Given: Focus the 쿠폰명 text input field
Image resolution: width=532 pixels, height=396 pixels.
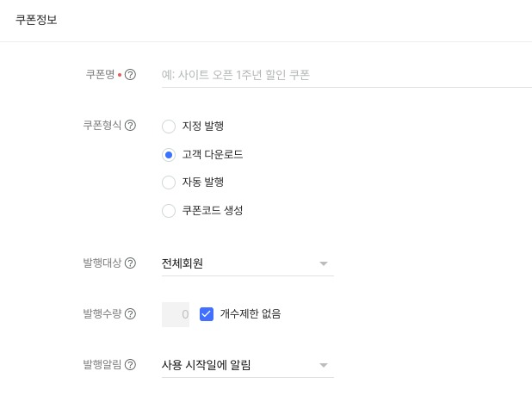Looking at the screenshot, I should 344,75.
